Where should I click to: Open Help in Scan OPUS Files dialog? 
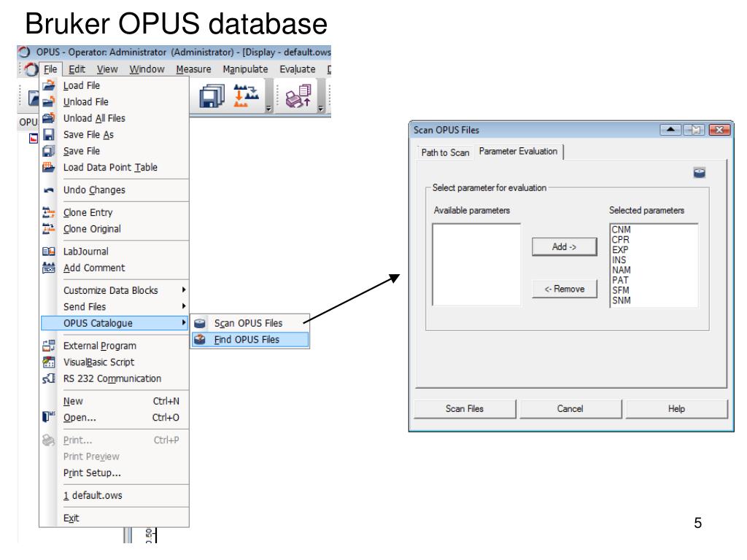676,409
